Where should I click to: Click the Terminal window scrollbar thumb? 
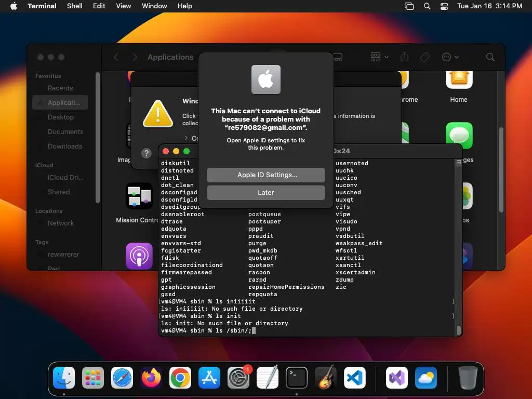pyautogui.click(x=458, y=330)
